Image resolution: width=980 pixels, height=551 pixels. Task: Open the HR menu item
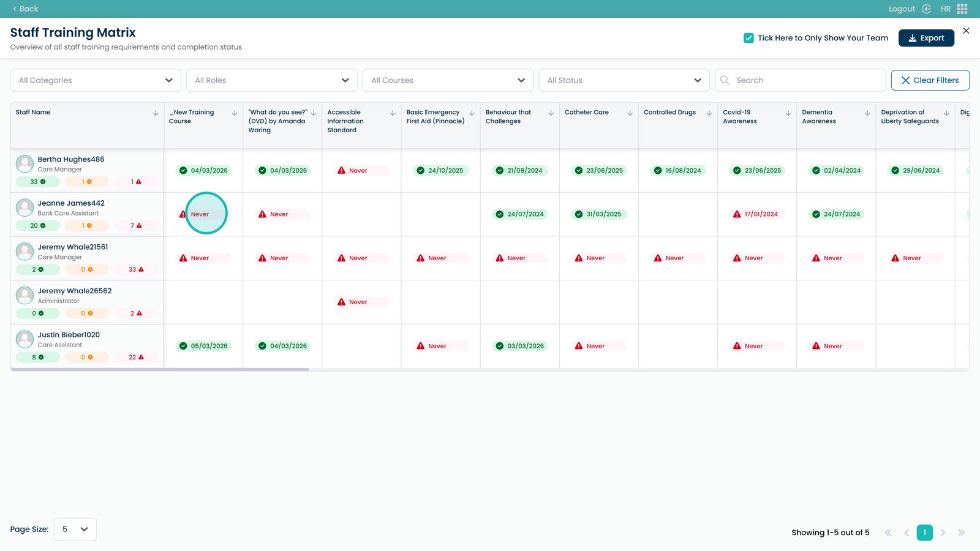[x=945, y=9]
